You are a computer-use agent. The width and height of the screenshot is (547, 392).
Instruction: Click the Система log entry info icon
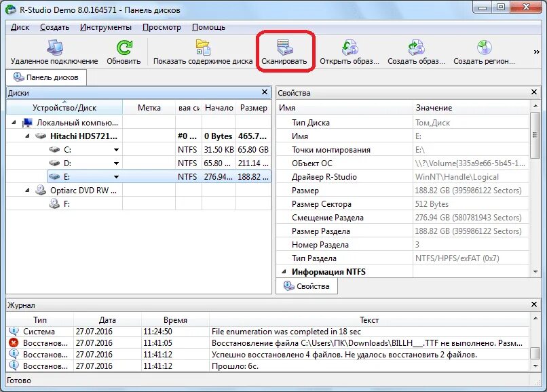point(14,331)
